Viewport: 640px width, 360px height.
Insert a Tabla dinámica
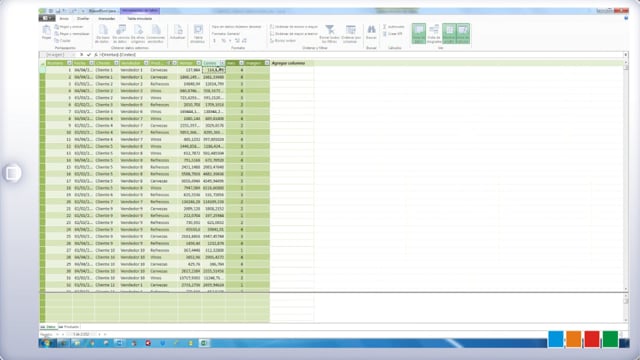pos(198,33)
